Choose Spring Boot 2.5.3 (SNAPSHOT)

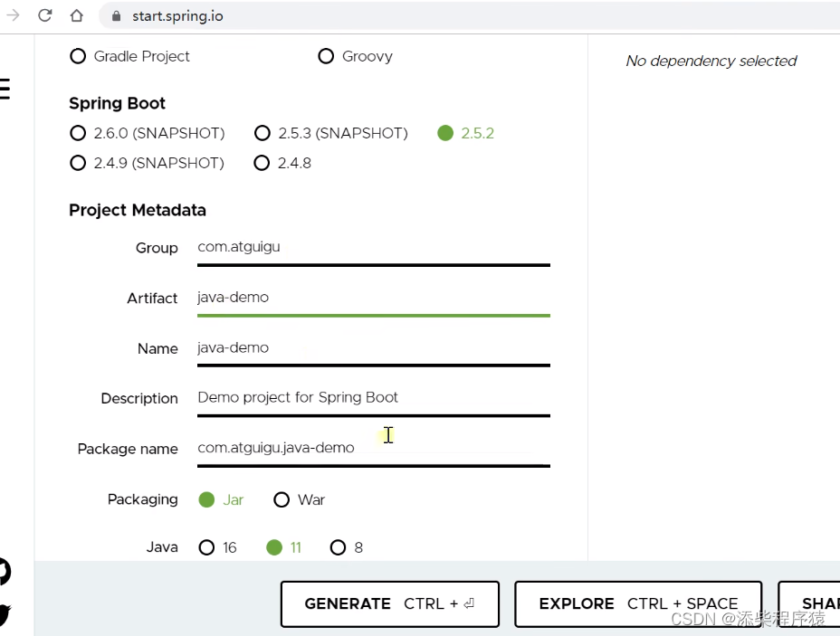coord(331,133)
